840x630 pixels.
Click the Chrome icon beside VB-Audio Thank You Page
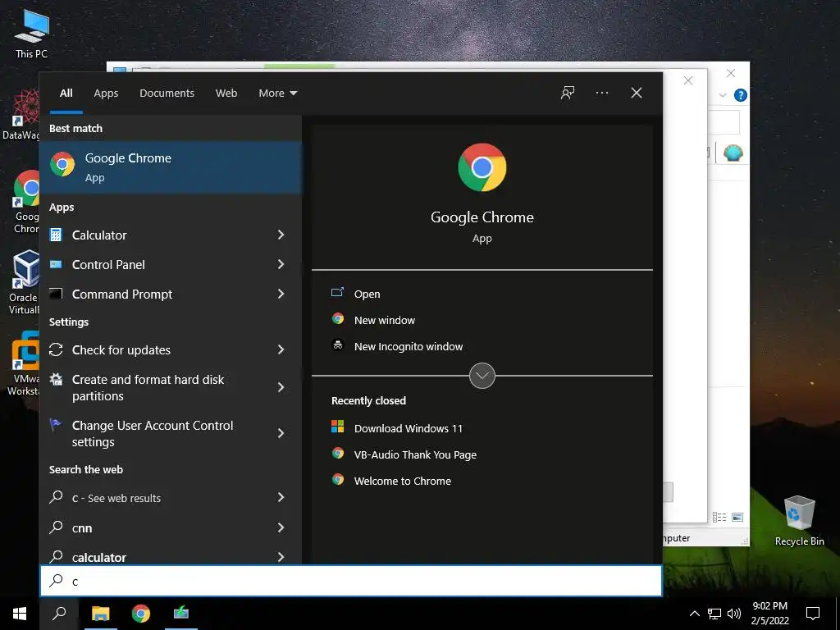point(337,453)
